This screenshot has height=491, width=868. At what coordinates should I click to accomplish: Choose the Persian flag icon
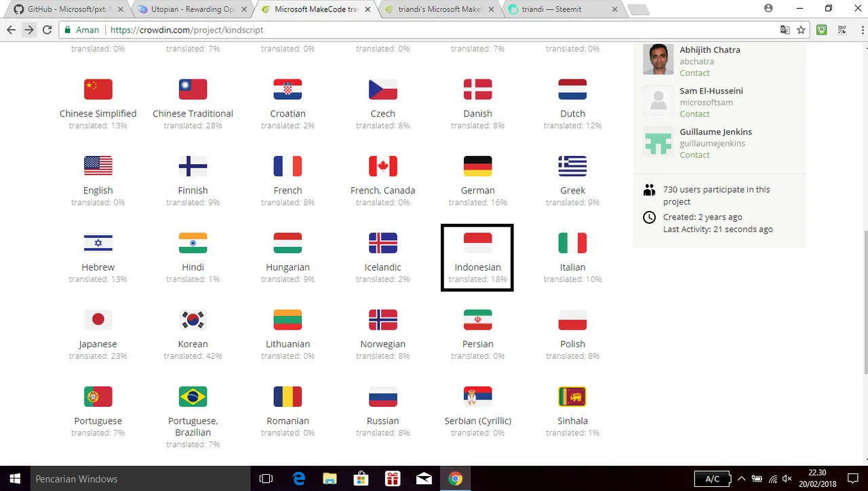coord(477,320)
